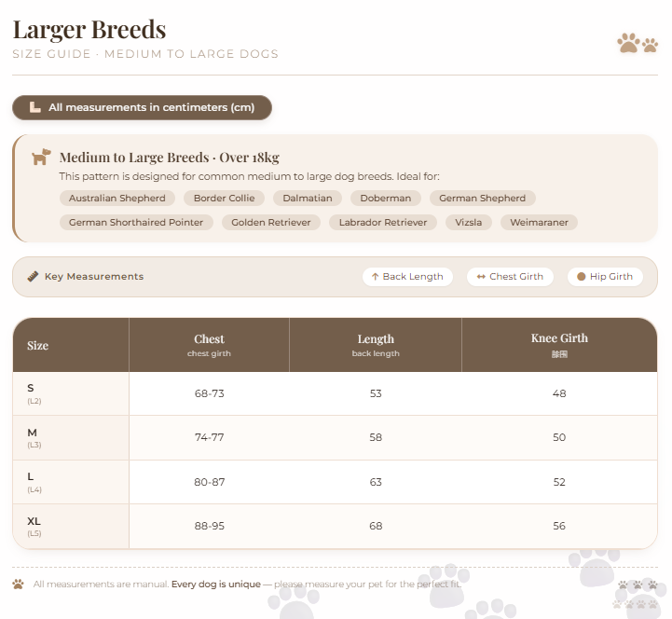Click the Medium to Large Breeds Over 18kg heading
This screenshot has width=672, height=619.
170,158
